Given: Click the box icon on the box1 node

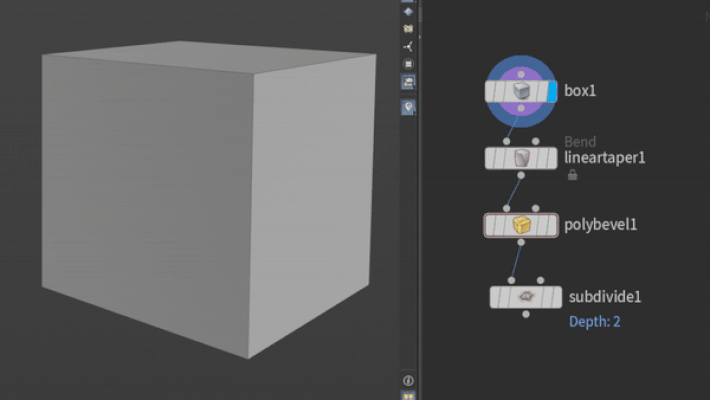Looking at the screenshot, I should click(521, 92).
